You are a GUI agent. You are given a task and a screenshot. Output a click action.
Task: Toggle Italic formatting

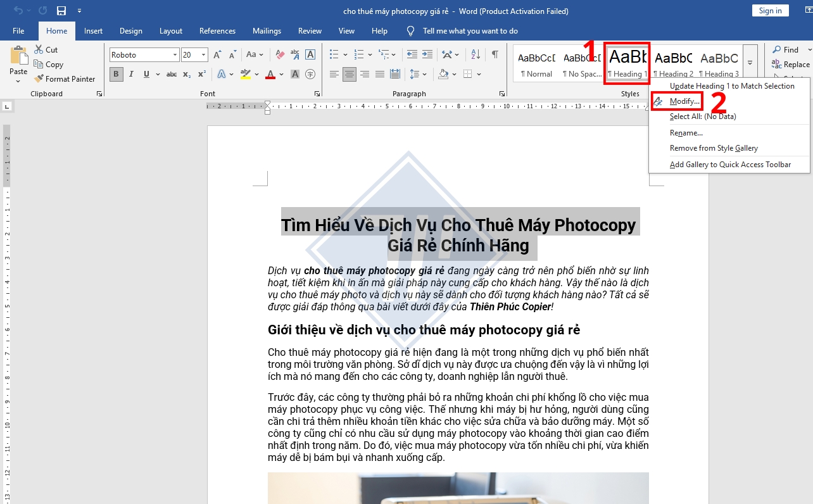point(132,75)
